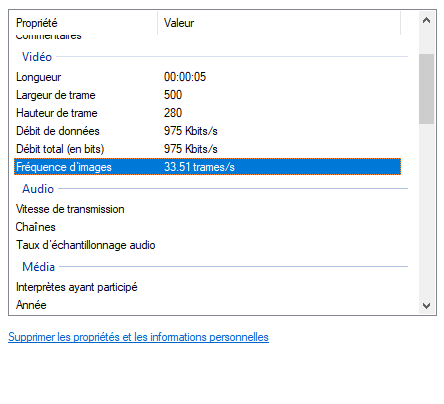Screen dimensions: 444x404
Task: Select the Débit de données row
Action: point(207,131)
